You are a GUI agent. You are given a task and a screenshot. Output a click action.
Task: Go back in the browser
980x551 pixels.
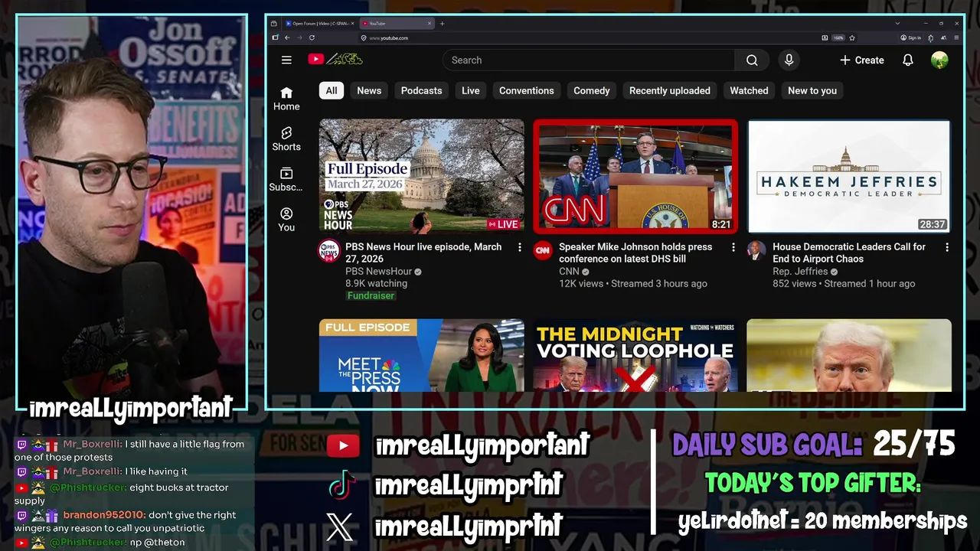pyautogui.click(x=288, y=37)
